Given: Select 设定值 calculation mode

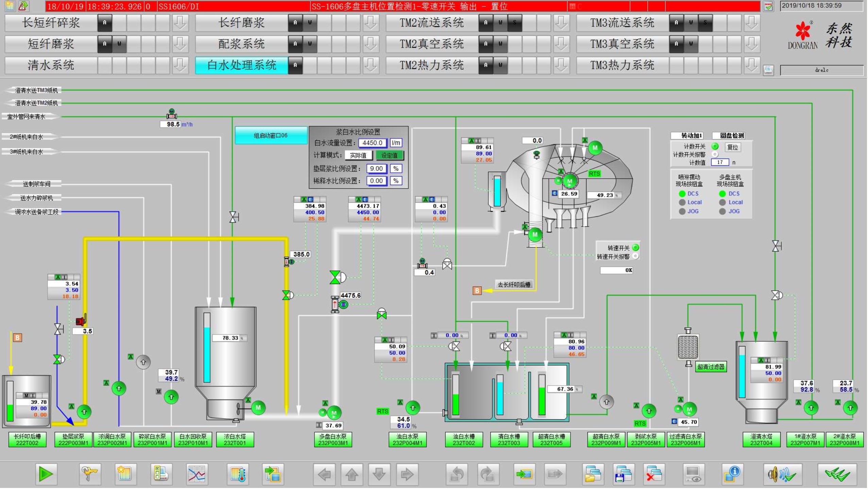Looking at the screenshot, I should (390, 156).
